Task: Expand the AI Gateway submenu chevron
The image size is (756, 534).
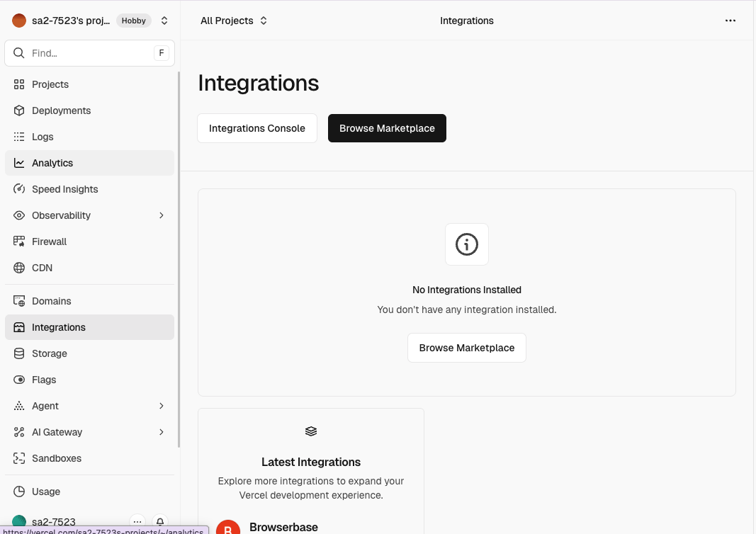Action: coord(162,432)
